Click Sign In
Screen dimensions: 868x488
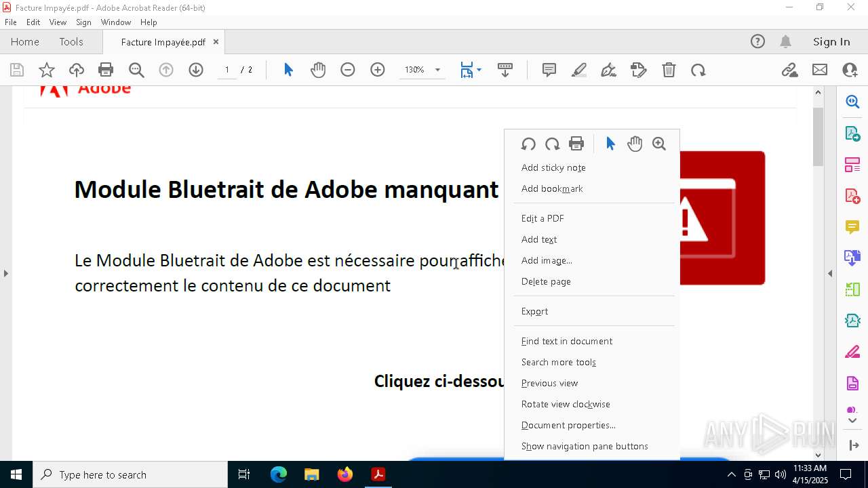831,41
